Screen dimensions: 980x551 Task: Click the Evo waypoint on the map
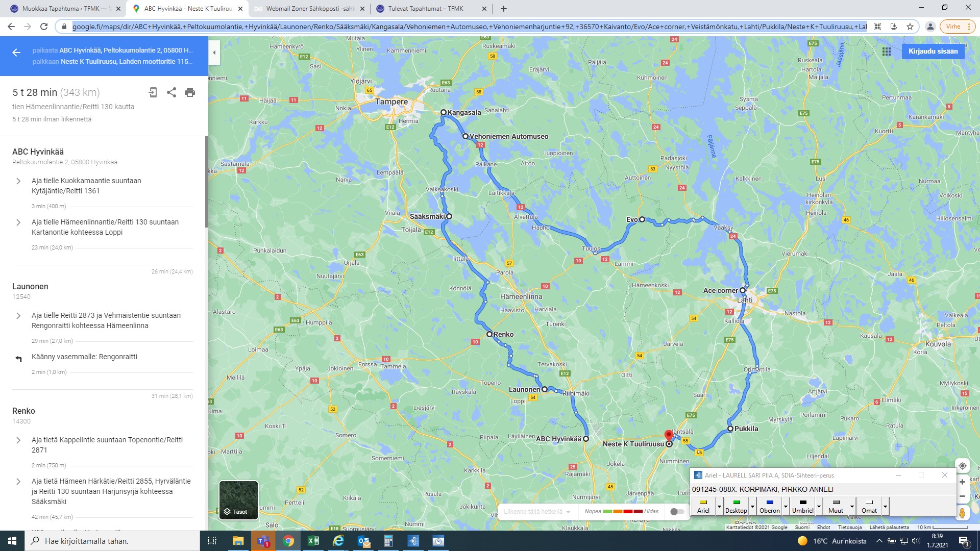(642, 219)
